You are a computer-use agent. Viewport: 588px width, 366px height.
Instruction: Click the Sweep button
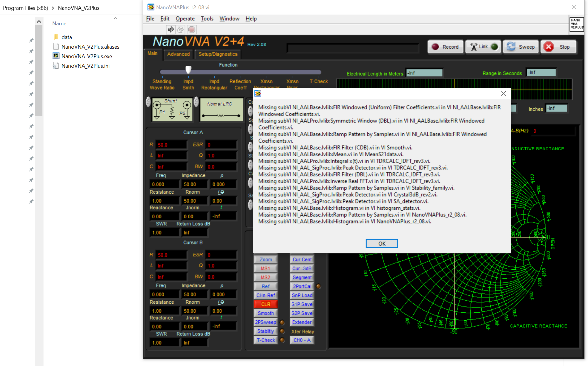click(x=521, y=47)
